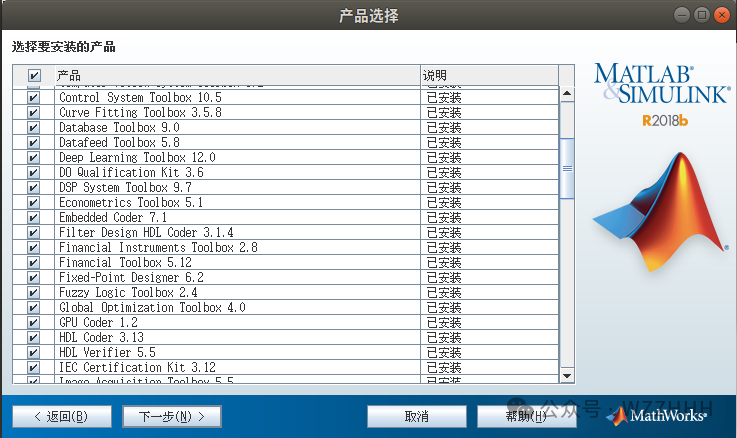
Task: Uncheck the Curve Fitting Toolbox 3.5.8 checkbox
Action: (x=33, y=112)
